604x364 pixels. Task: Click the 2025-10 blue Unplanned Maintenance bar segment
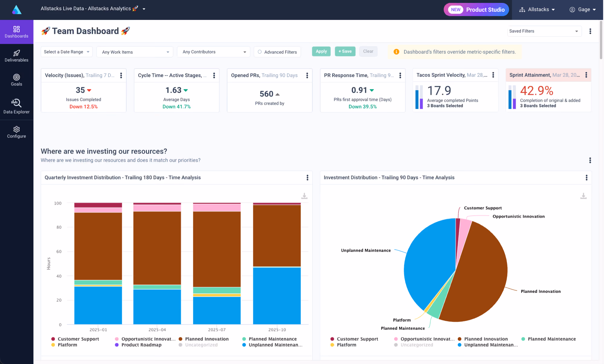[x=277, y=296]
